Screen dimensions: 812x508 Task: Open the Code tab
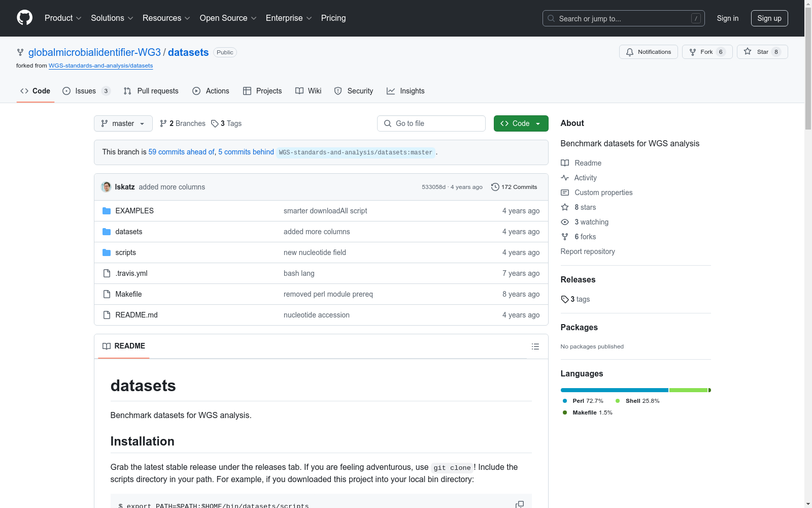tap(36, 91)
